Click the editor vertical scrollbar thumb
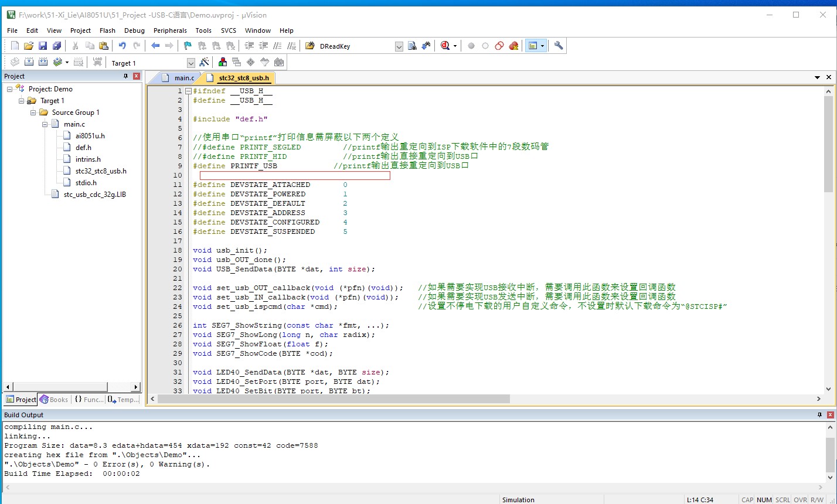 coord(828,144)
